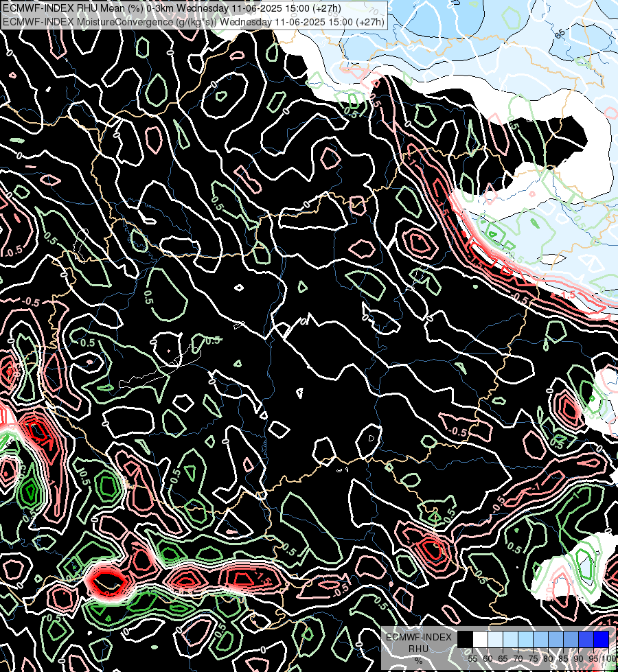Select the 90–95 royal blue legend swatch
Image resolution: width=618 pixels, height=672 pixels.
coord(586,639)
